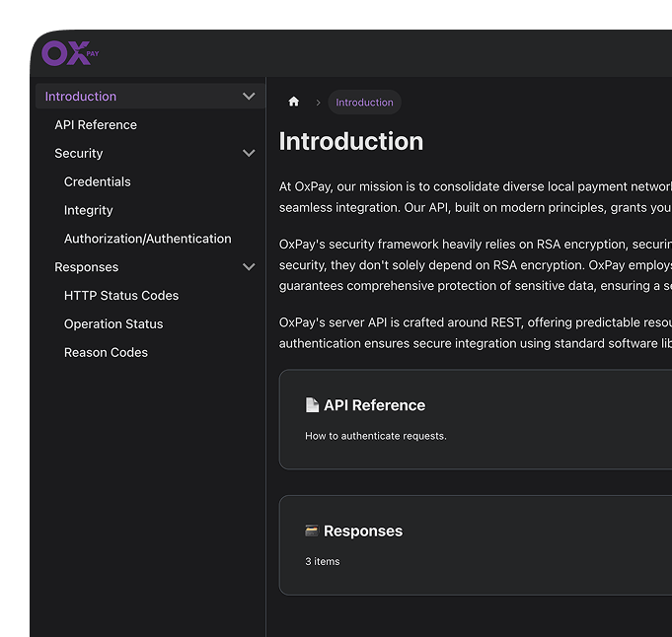Screen dimensions: 672x637
Task: Collapse the Security sidebar category
Action: tap(249, 154)
